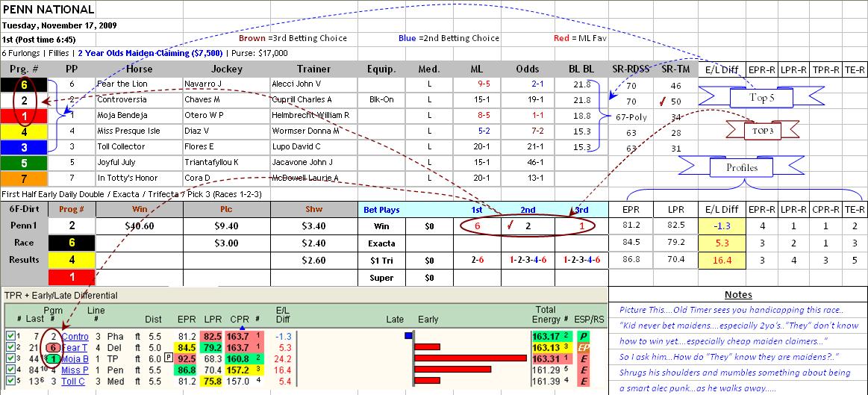
Task: Uncheck the checkbox for row 1 Contro
Action: [x=10, y=336]
